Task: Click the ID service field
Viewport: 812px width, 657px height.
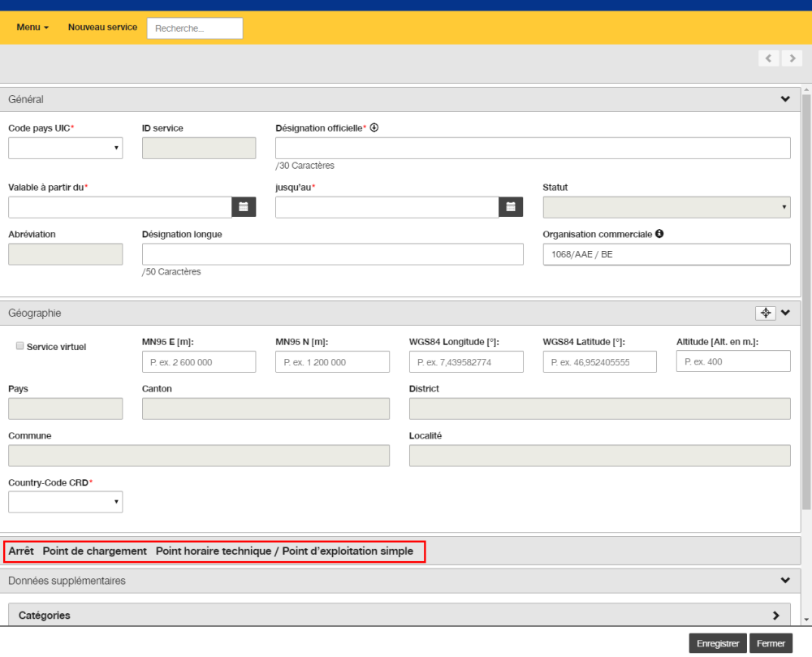Action: pos(199,148)
